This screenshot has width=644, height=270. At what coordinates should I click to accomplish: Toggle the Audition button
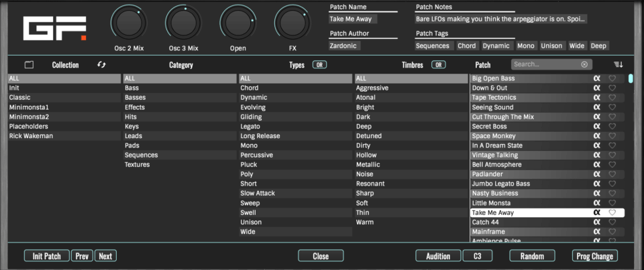pos(437,256)
